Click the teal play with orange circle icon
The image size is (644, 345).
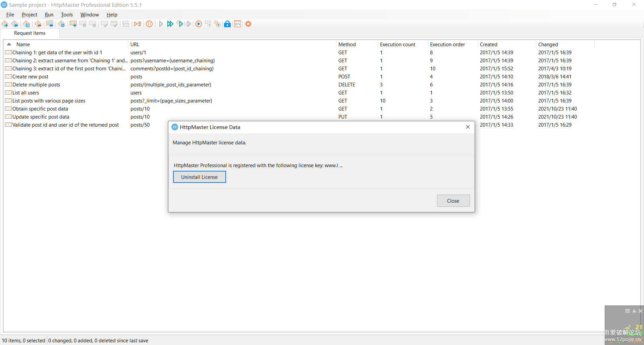coord(179,24)
